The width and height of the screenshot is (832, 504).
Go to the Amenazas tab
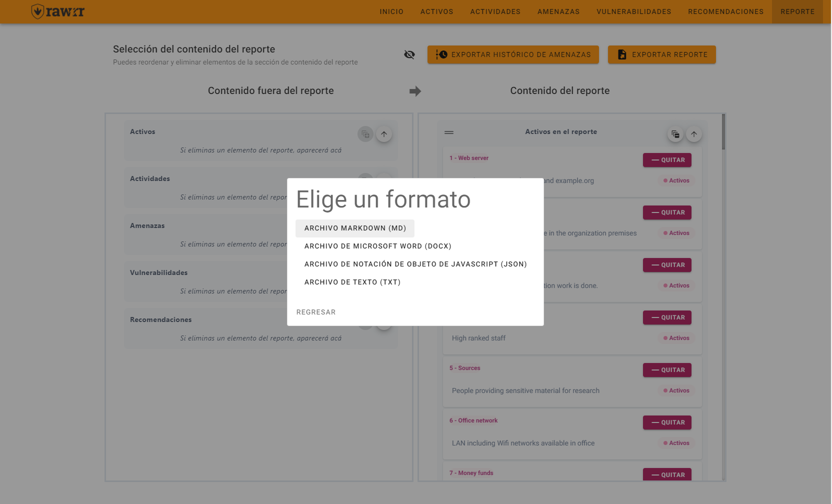[558, 11]
